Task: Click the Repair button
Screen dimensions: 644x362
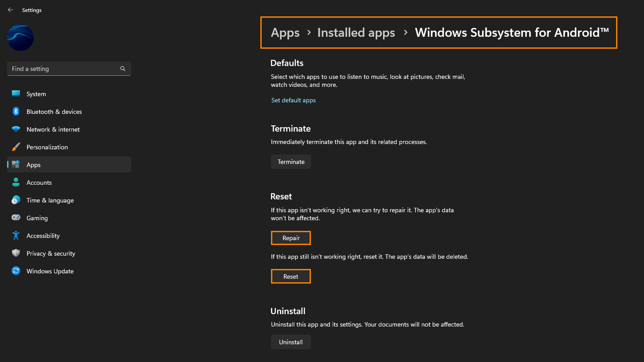Action: pyautogui.click(x=291, y=238)
